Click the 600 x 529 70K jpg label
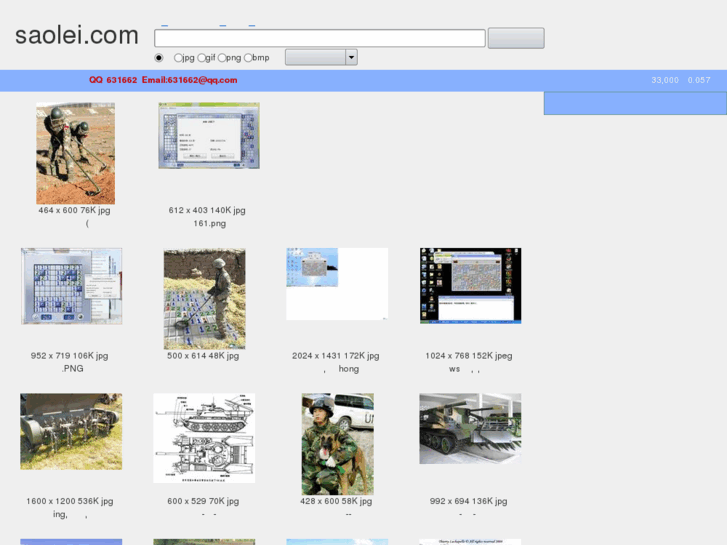The image size is (727, 545). [x=203, y=501]
